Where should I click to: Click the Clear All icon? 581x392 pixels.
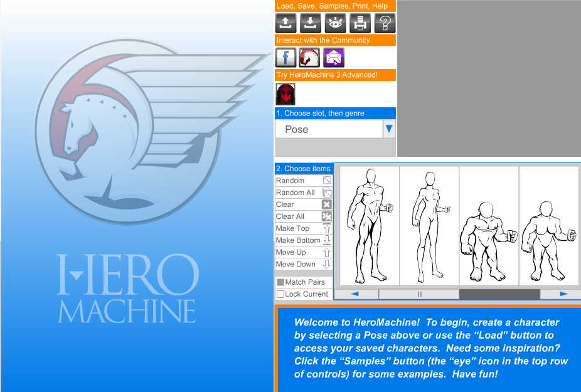pyautogui.click(x=327, y=216)
